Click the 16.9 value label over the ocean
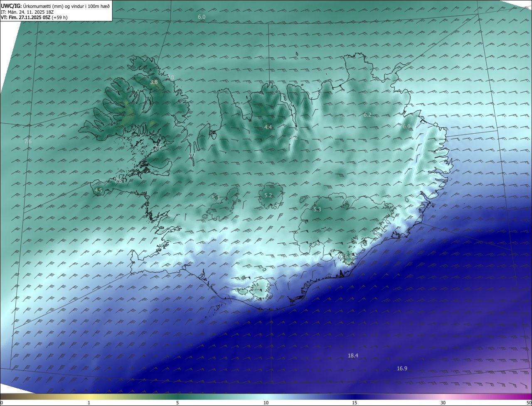This screenshot has height=406, width=532. tap(402, 368)
